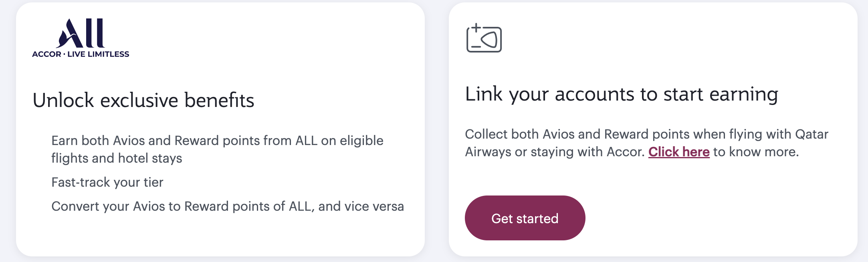Click the "Airways or staying with Accor." text
The height and width of the screenshot is (262, 868).
coord(555,152)
